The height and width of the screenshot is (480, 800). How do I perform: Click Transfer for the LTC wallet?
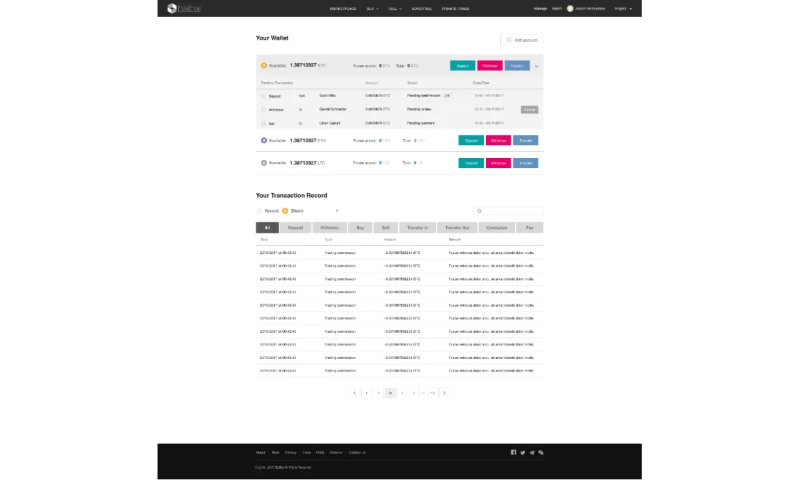pos(526,163)
